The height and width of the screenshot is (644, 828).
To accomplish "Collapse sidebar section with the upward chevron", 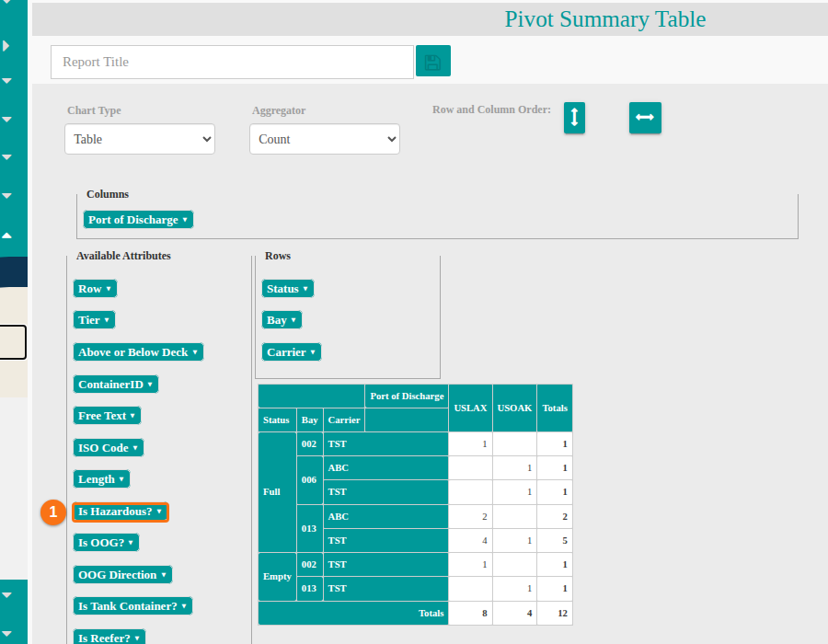I will coord(6,236).
